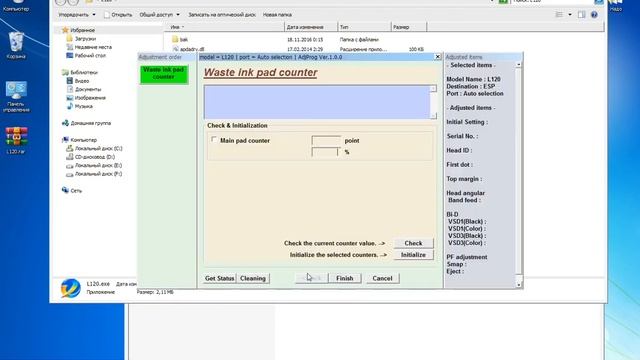Sort files by Size column header

(x=409, y=27)
